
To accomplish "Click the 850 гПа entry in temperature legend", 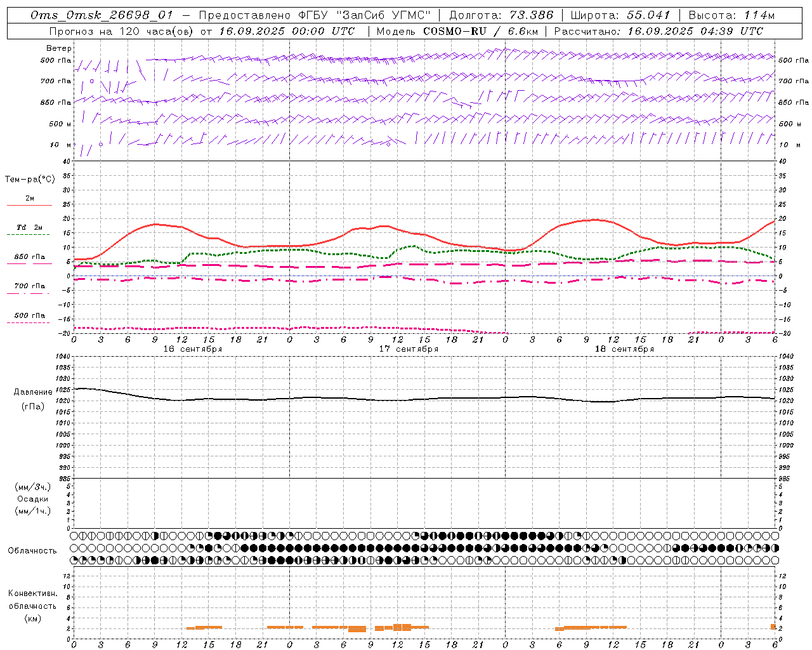I will [29, 257].
